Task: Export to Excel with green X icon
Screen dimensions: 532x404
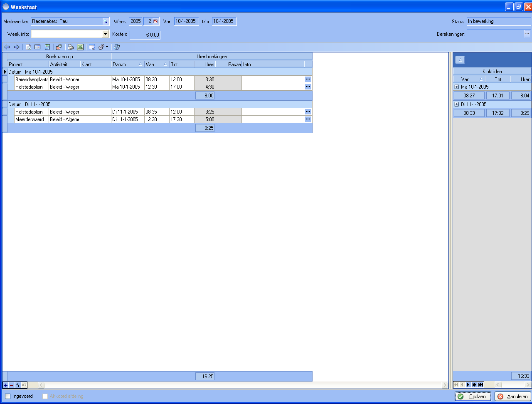Action: coord(80,47)
